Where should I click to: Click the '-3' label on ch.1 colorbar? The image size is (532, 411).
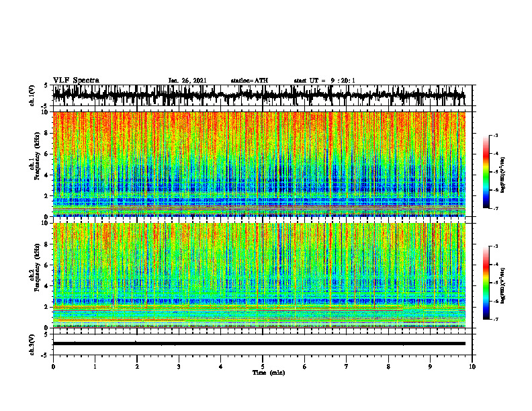click(495, 135)
